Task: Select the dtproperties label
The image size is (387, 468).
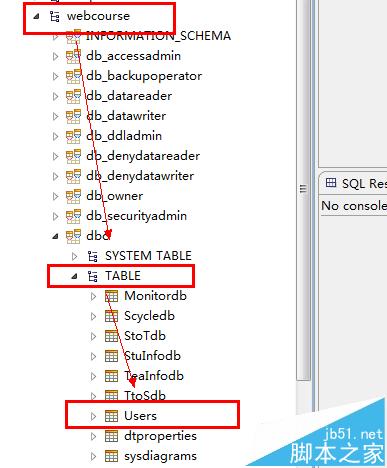Action: 160,436
